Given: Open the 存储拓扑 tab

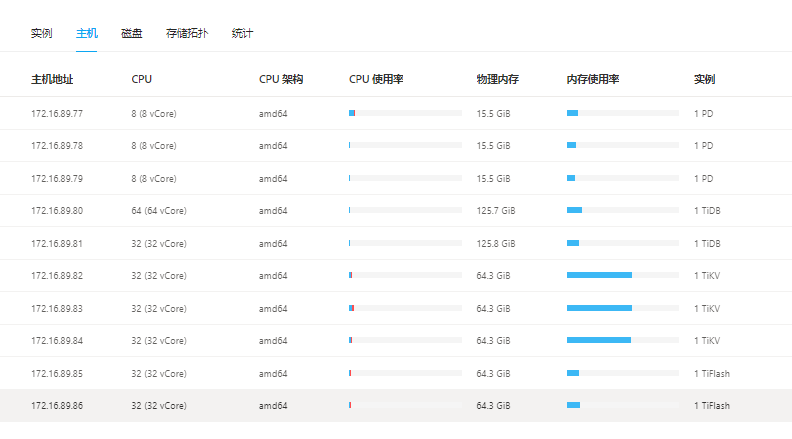Looking at the screenshot, I should [x=187, y=33].
